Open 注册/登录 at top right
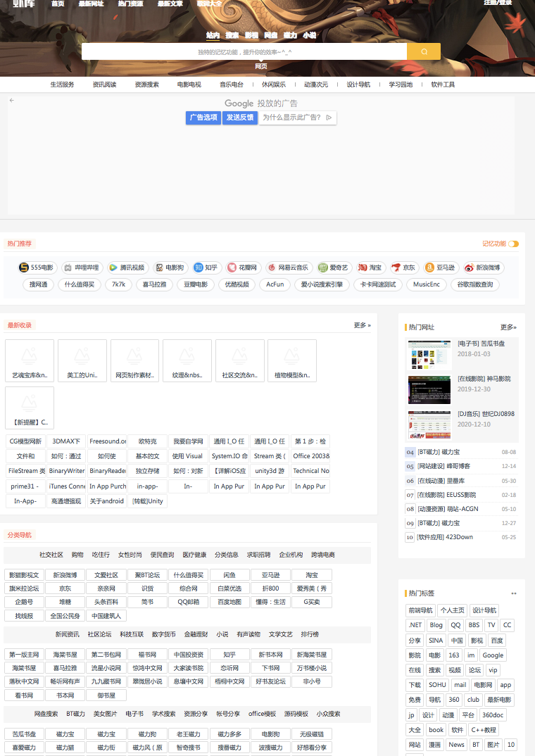The image size is (535, 756). tap(498, 3)
